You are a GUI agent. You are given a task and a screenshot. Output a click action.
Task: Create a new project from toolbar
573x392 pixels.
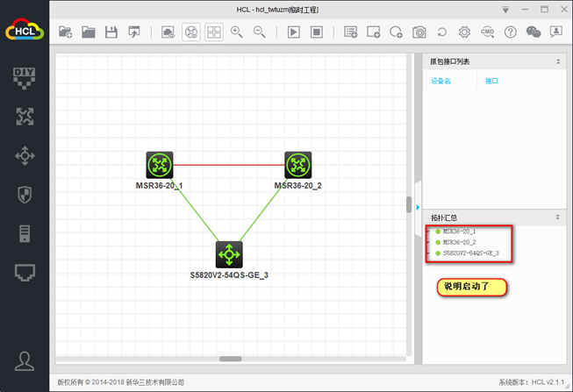tap(66, 32)
